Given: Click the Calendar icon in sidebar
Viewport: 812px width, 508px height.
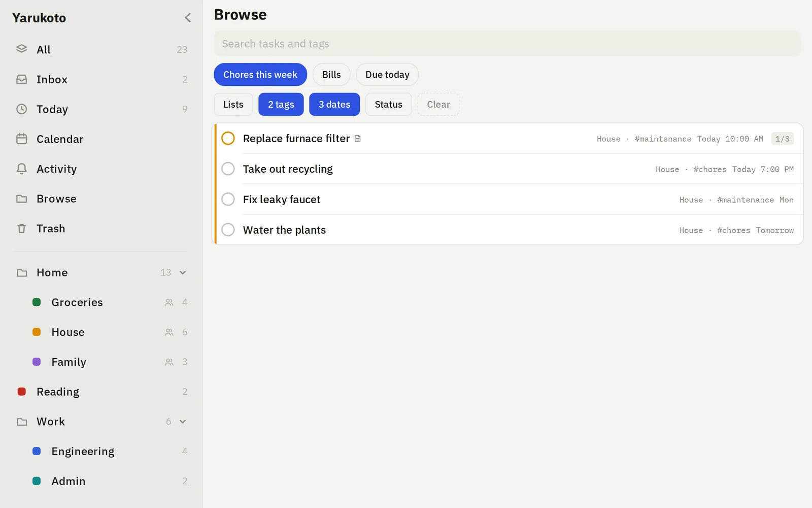Looking at the screenshot, I should [x=21, y=139].
